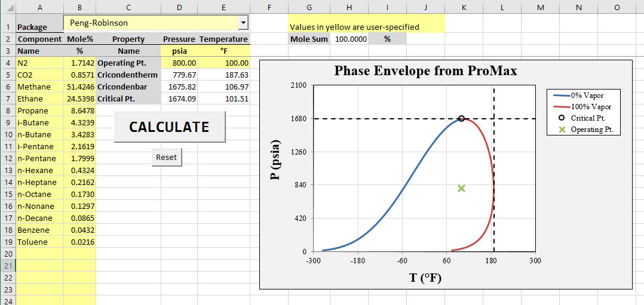Select the n-Heptane component name cell

(40, 182)
